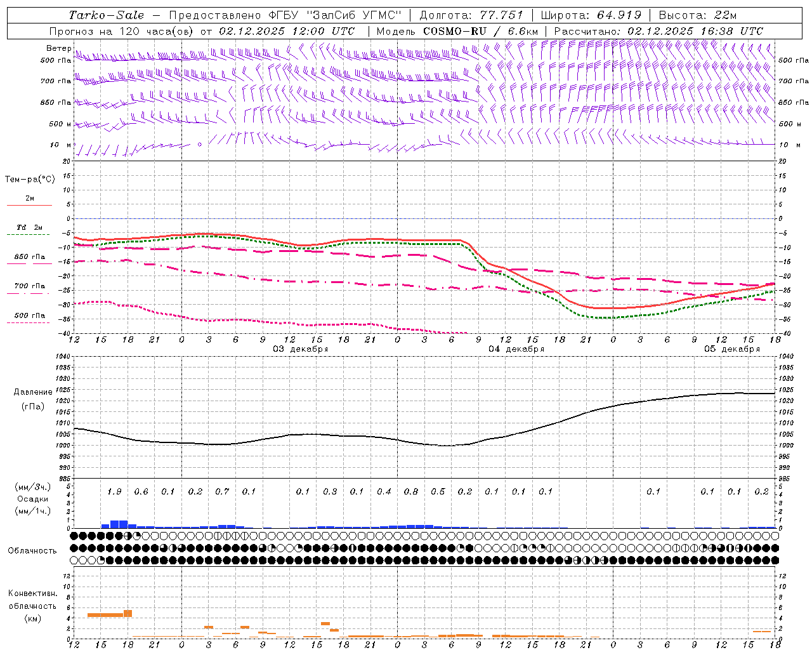Screen dimensions: 812x650
Task: Click the '0.8' precipitation value
Action: coord(411,491)
